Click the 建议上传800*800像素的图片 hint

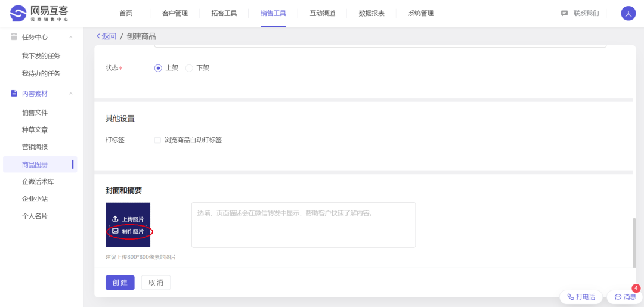pos(141,257)
